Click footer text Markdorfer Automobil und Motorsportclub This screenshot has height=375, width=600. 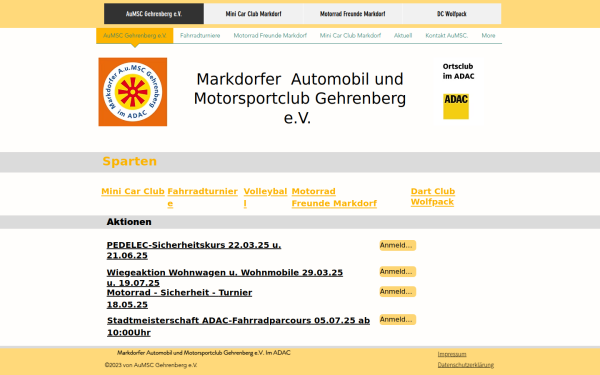coord(204,353)
